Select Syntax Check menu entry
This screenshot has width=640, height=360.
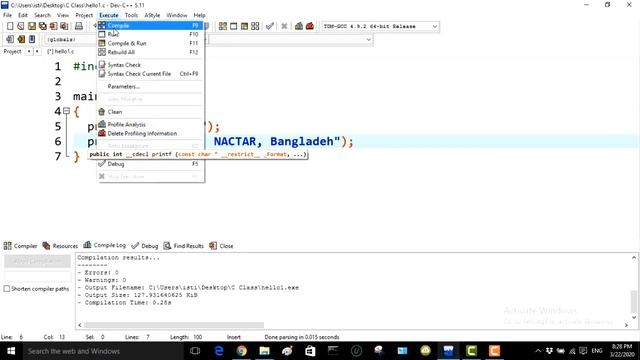150,65
